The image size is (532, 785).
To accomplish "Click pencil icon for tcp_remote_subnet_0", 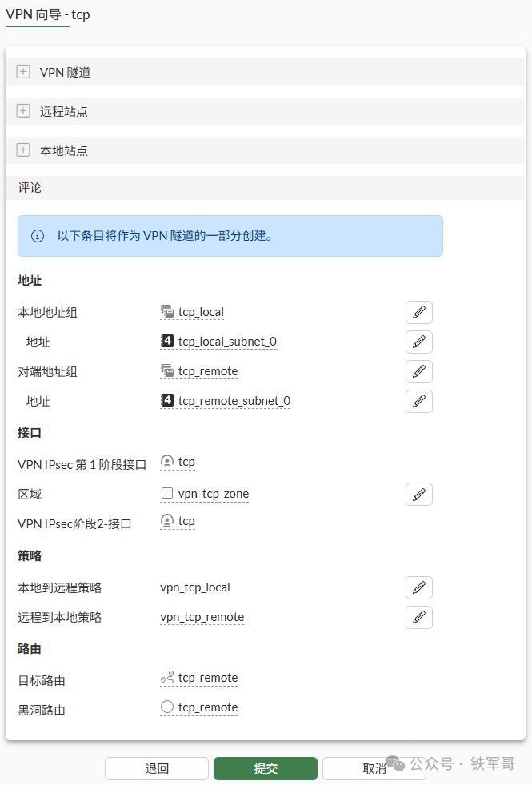I will click(419, 401).
